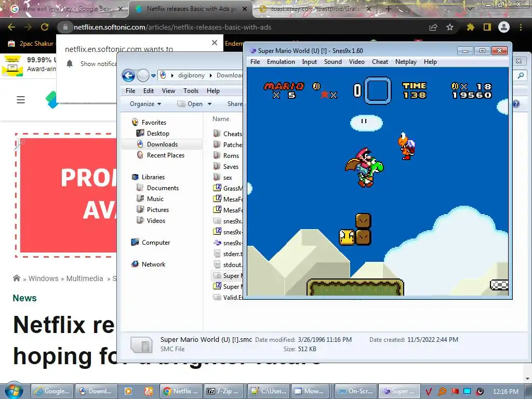Open the Snes9x Emulation menu
Viewport: 532px width, 399px height.
281,62
